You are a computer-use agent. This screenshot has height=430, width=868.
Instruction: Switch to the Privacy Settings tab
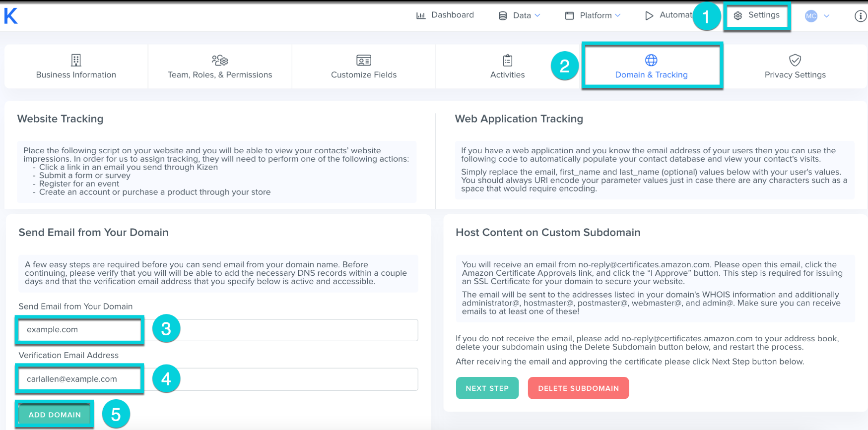pyautogui.click(x=795, y=66)
